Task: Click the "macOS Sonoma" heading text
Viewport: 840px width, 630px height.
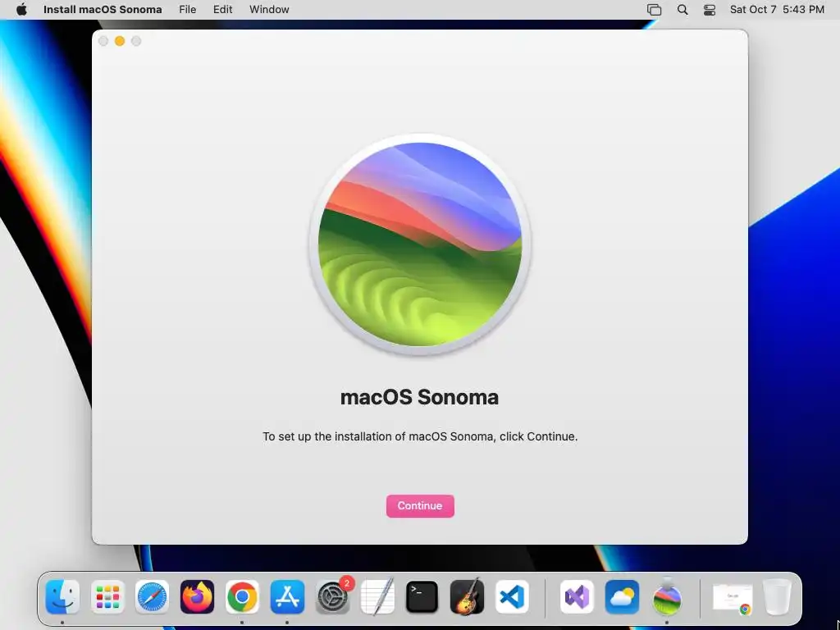Action: coord(419,398)
